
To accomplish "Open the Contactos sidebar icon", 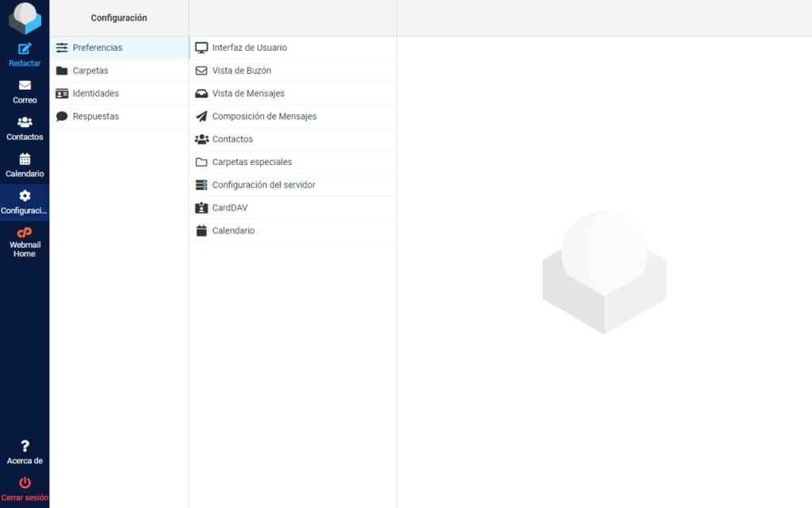I will (x=25, y=122).
